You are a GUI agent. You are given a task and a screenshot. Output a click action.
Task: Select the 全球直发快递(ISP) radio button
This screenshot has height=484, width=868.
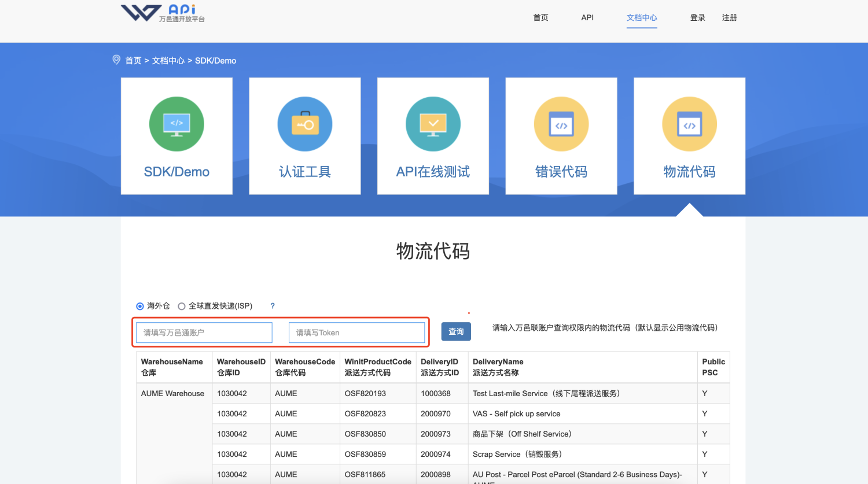coord(182,306)
